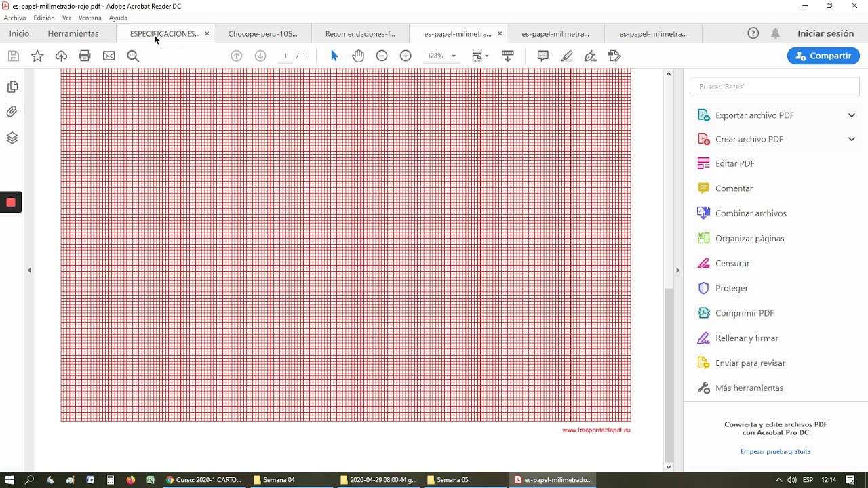Screen dimensions: 868x488
Task: Open the zoom level dropdown
Action: pos(454,56)
